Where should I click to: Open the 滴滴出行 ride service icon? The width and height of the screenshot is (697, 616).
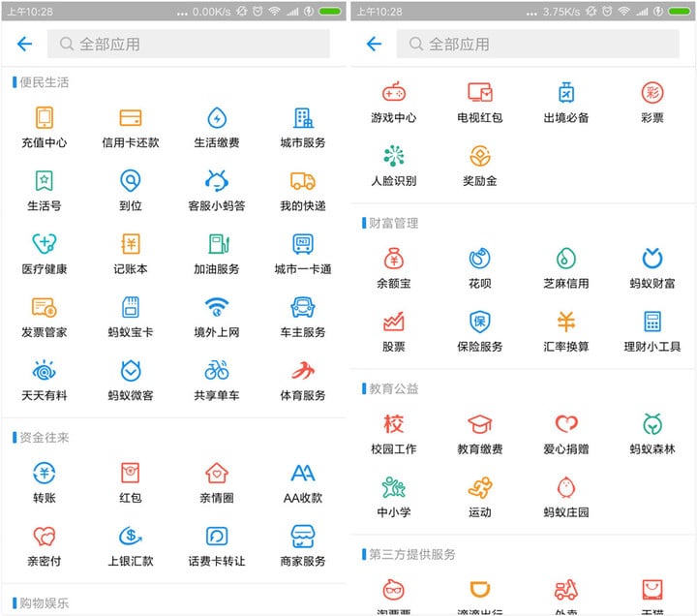point(479,590)
